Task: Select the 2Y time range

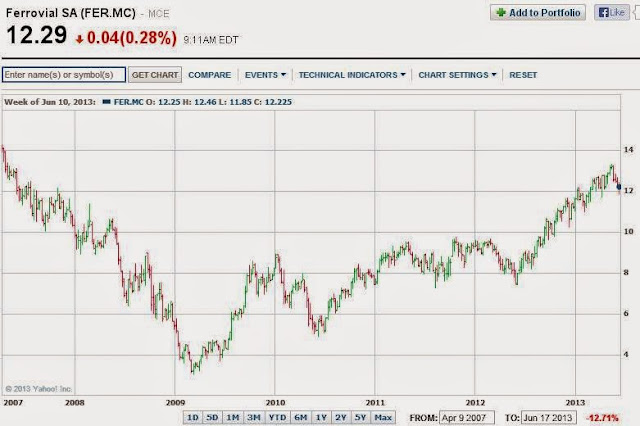Action: point(341,417)
